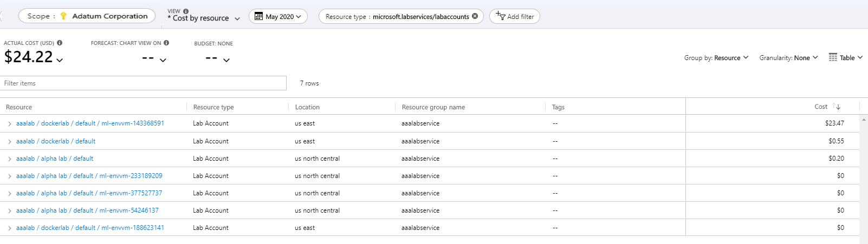Click the table scrollbar up arrow
868x244 pixels.
point(864,119)
